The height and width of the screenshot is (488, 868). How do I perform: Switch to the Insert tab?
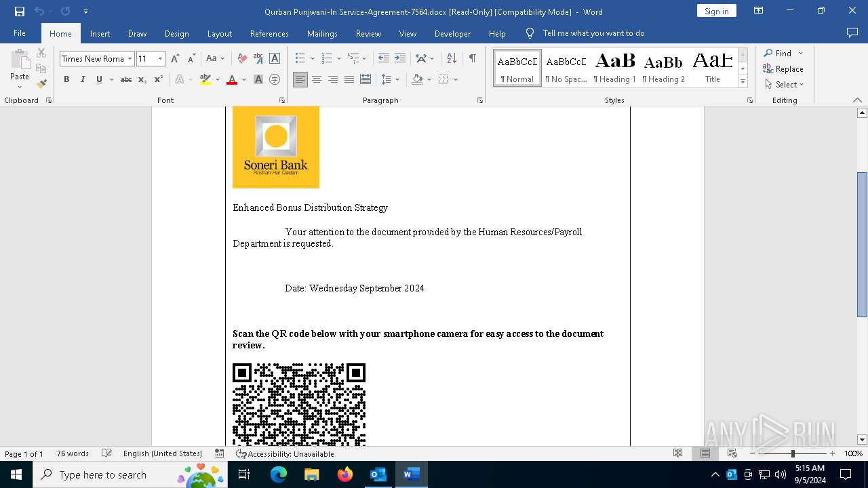pyautogui.click(x=100, y=33)
